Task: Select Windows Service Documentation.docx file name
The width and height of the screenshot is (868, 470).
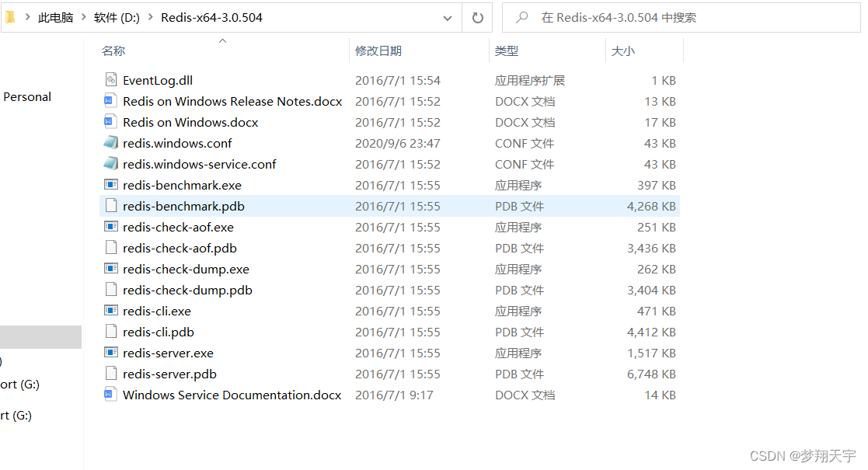Action: 232,395
